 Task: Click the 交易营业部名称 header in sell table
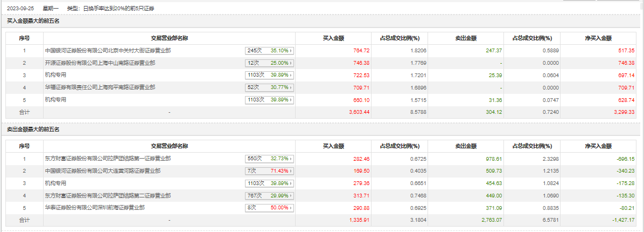pyautogui.click(x=169, y=146)
